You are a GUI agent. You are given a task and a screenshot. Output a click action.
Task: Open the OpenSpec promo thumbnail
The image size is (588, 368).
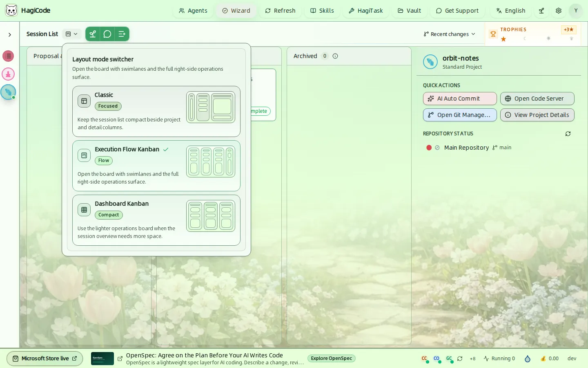click(102, 359)
